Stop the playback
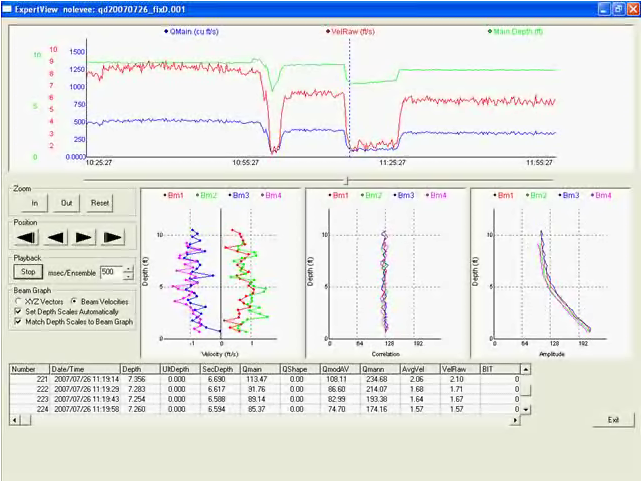 (28, 272)
